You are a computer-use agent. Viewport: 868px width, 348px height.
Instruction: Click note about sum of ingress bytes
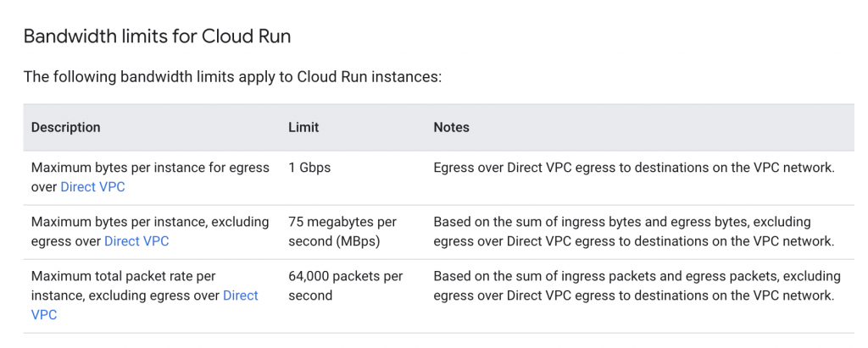(621, 222)
